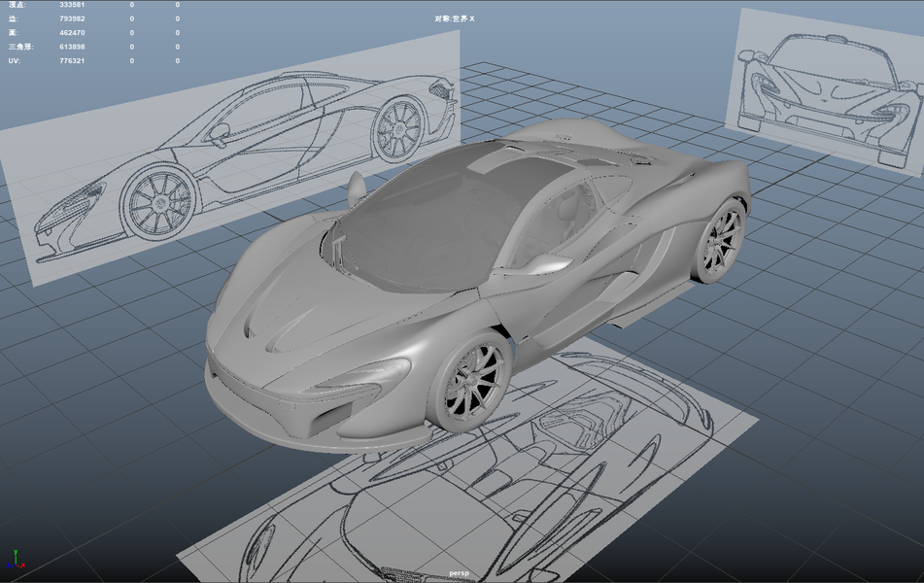Click the face count value 462470

(x=72, y=33)
